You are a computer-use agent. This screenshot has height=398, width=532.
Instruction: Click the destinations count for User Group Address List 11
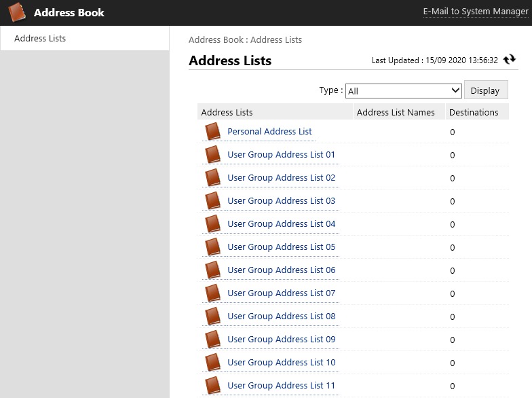click(452, 386)
